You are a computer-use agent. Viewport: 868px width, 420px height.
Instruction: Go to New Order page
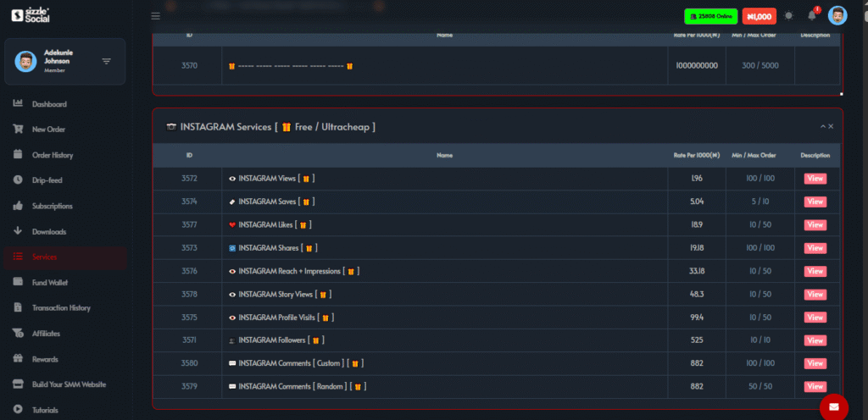pyautogui.click(x=48, y=130)
